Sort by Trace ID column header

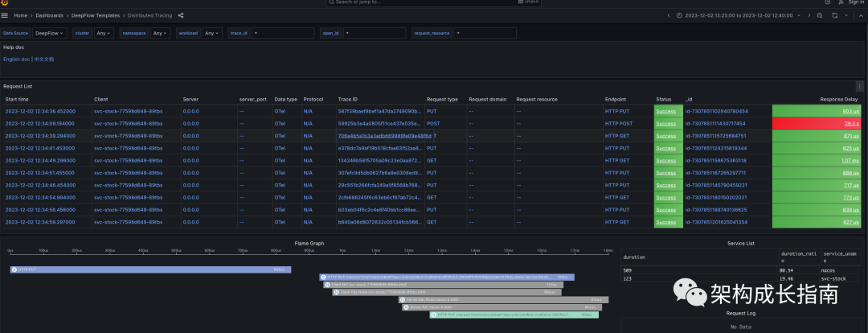point(348,99)
